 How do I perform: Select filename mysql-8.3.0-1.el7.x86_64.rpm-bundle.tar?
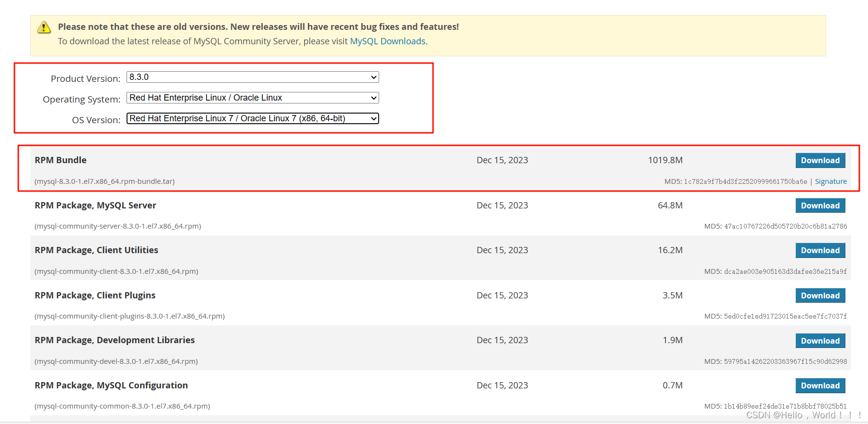[x=105, y=181]
